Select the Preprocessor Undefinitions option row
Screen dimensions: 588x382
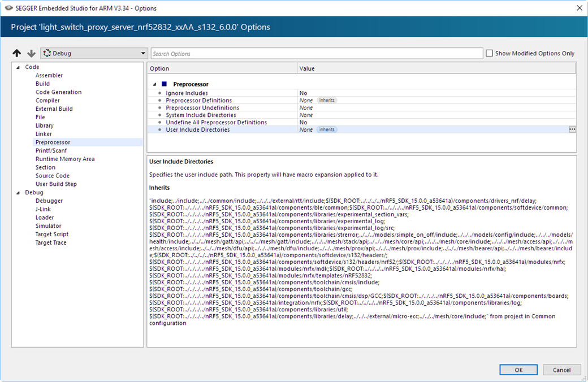tap(361, 107)
